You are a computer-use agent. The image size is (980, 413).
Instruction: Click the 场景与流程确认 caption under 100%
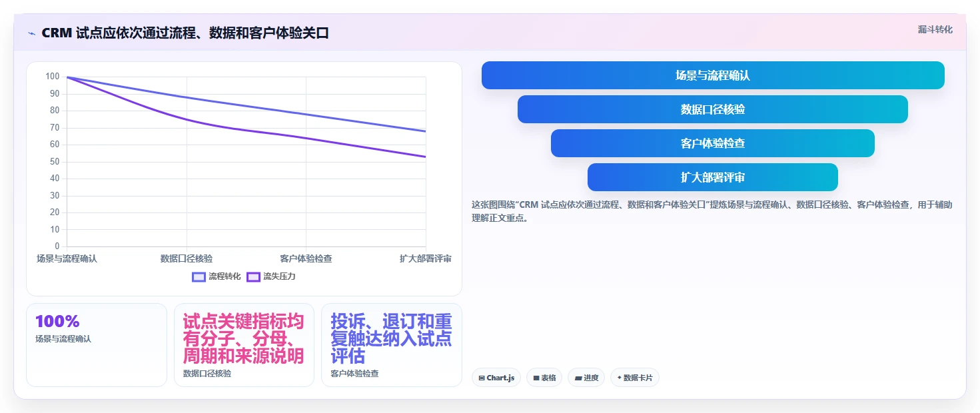[63, 339]
